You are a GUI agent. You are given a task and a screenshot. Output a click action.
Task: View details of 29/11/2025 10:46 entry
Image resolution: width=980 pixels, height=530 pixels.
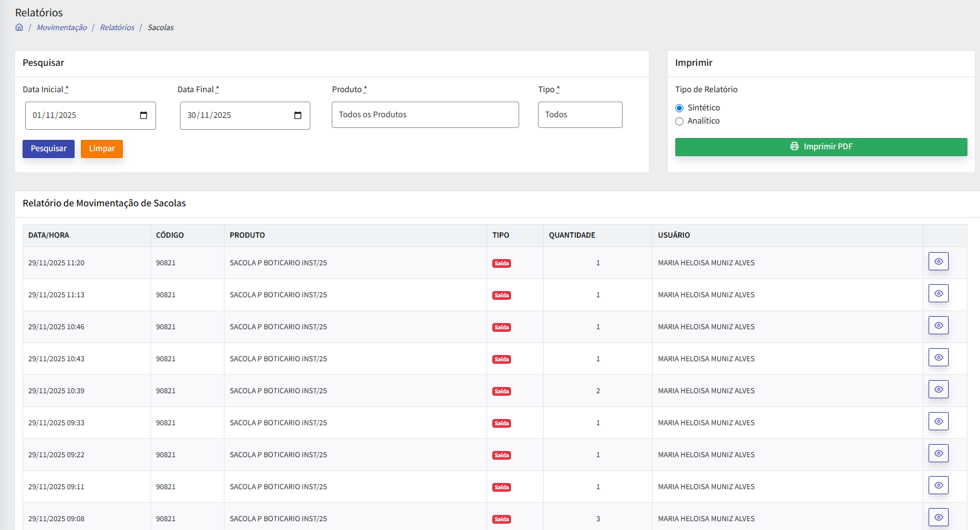(x=938, y=326)
